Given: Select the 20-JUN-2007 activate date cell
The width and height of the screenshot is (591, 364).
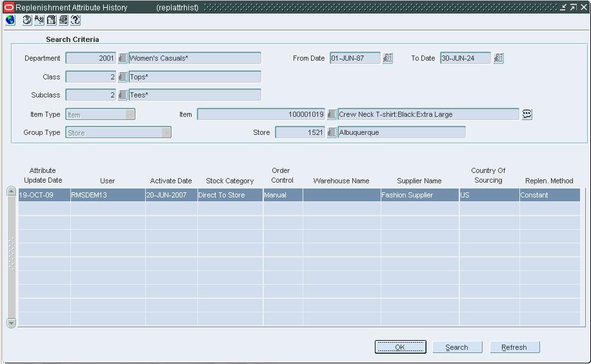Looking at the screenshot, I should 172,195.
